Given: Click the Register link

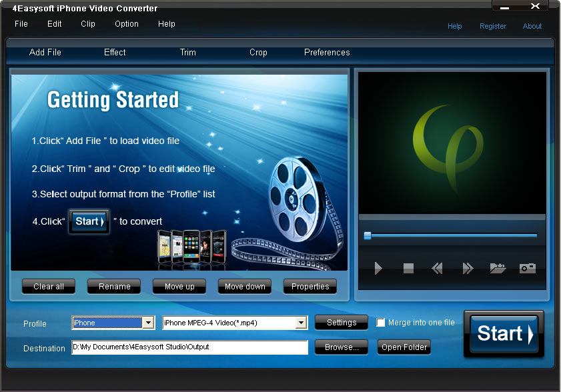Looking at the screenshot, I should [493, 27].
